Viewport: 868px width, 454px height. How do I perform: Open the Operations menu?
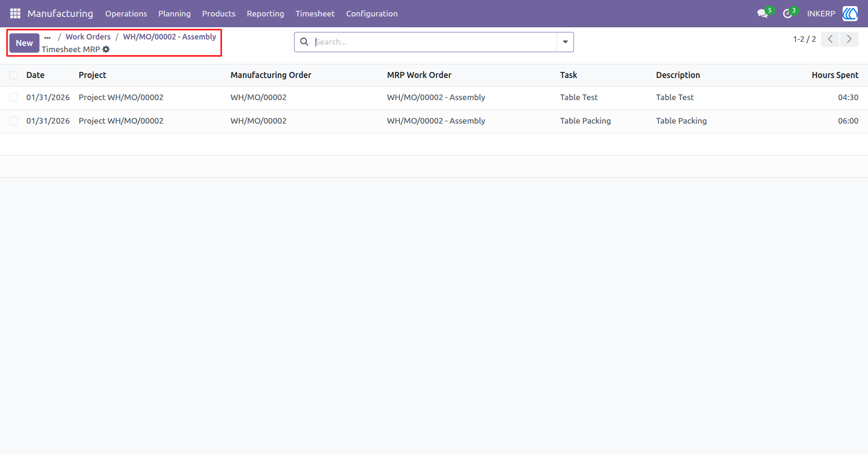126,14
